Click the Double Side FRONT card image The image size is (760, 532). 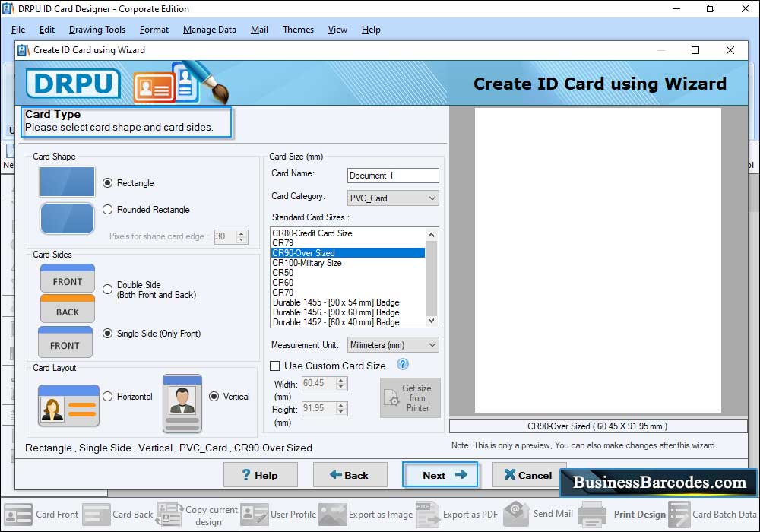pos(68,278)
